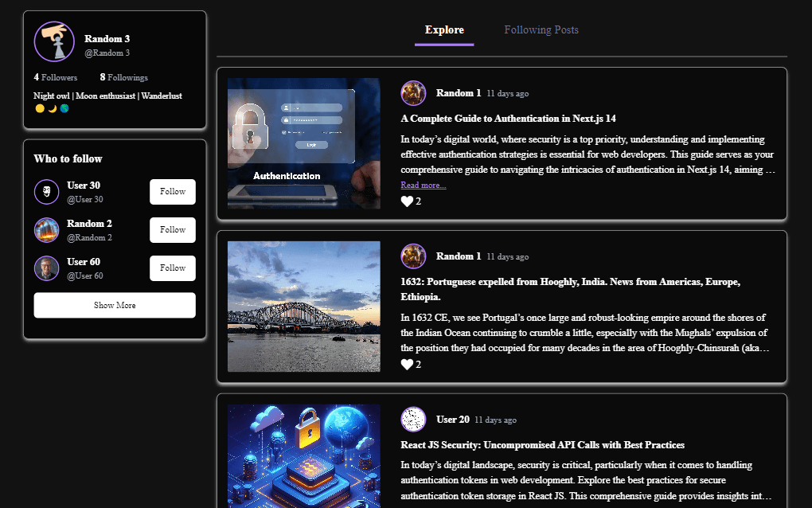Viewport: 812px width, 508px height.
Task: Follow Random 2
Action: coord(173,230)
